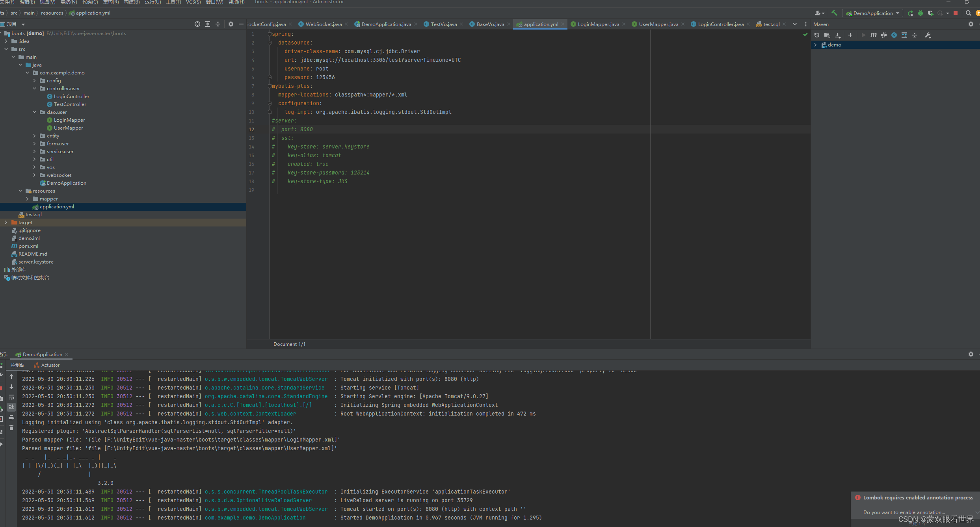The image size is (980, 527).
Task: Switch to the LoginController.java tab
Action: click(x=720, y=24)
